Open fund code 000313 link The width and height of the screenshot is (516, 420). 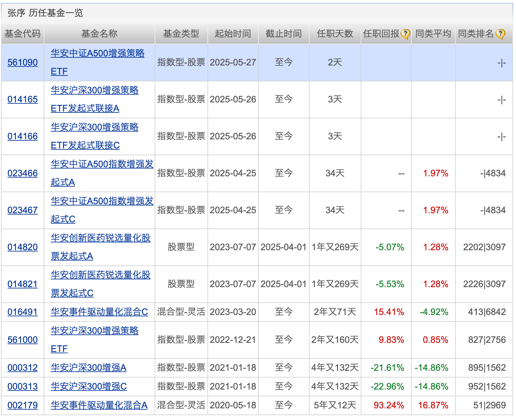tap(23, 387)
